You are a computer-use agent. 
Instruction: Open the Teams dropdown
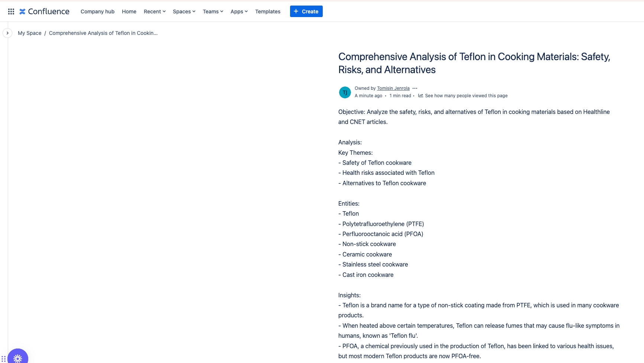[x=213, y=12]
